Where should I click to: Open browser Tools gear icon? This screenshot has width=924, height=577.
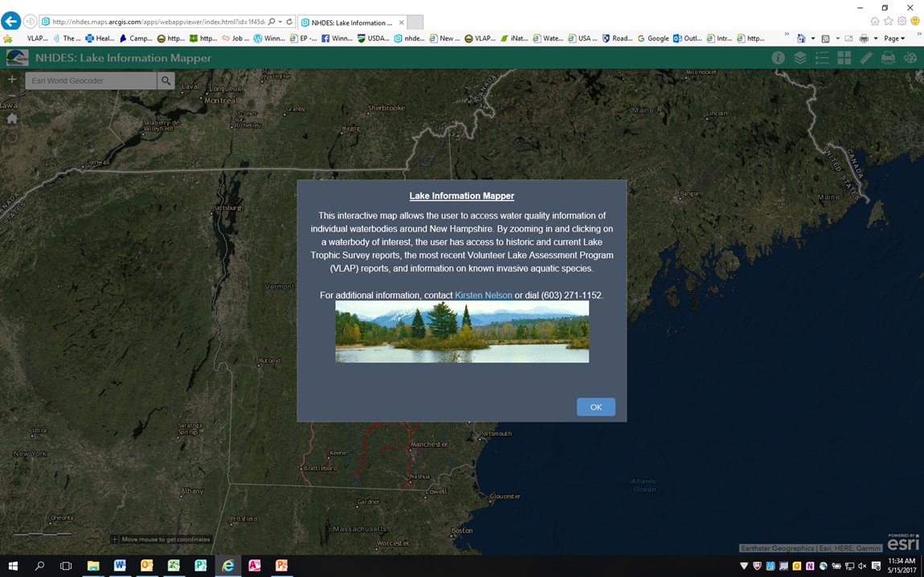(x=902, y=21)
